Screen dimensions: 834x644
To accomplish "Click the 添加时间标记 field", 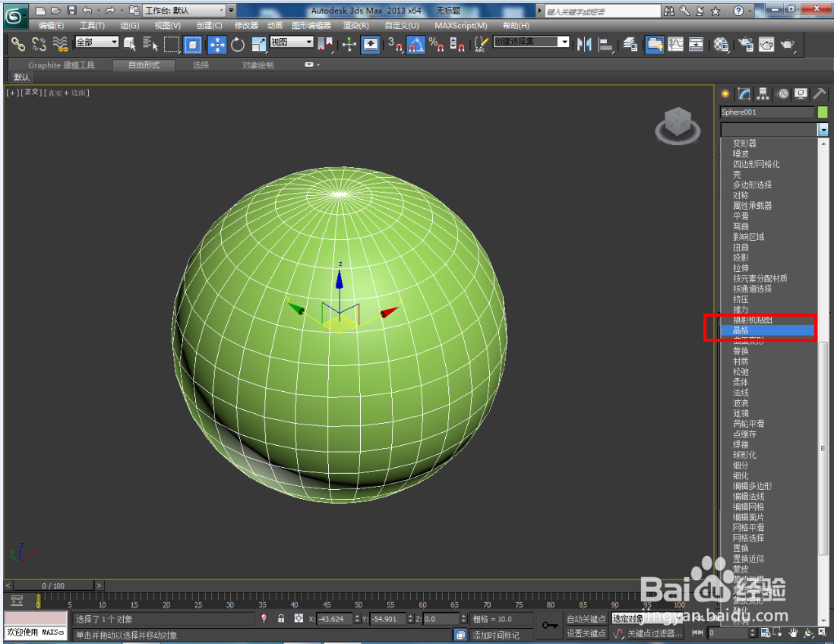I will (501, 635).
